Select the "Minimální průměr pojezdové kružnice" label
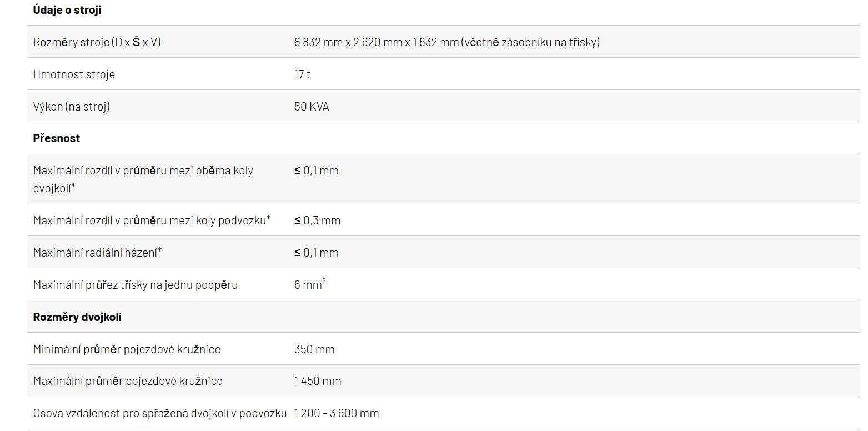Viewport: 868px width, 431px height. point(127,349)
